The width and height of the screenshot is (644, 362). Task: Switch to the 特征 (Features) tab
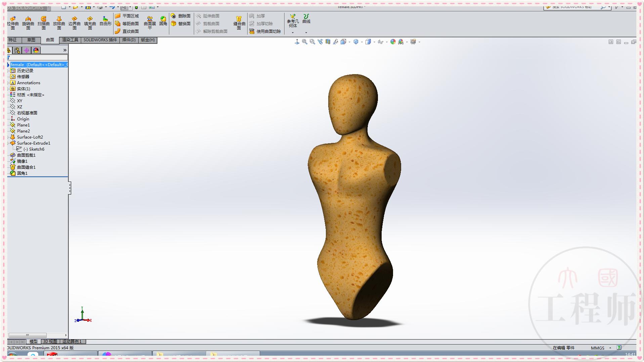pos(12,40)
